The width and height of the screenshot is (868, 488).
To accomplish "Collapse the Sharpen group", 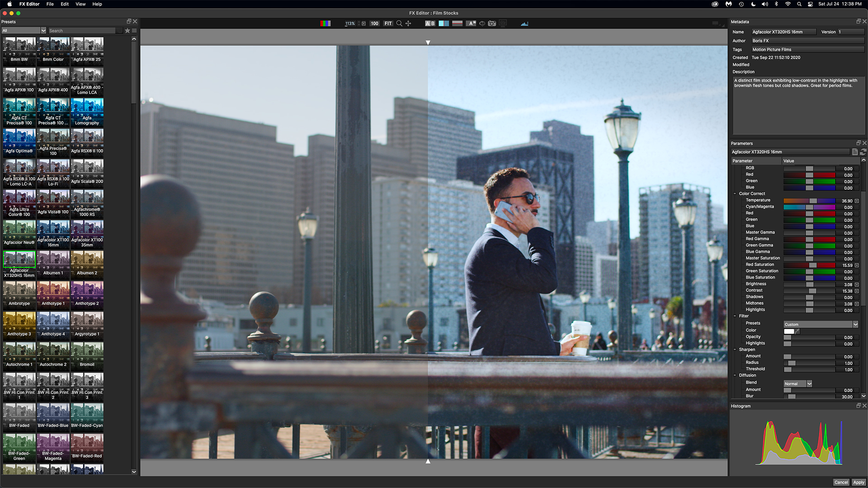I will coord(735,349).
